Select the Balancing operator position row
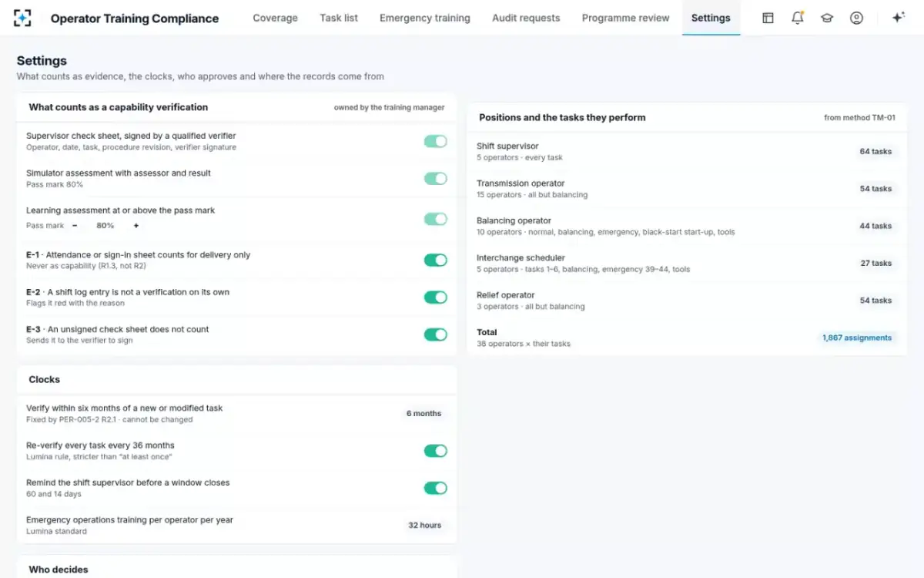Image resolution: width=924 pixels, height=578 pixels. click(687, 226)
